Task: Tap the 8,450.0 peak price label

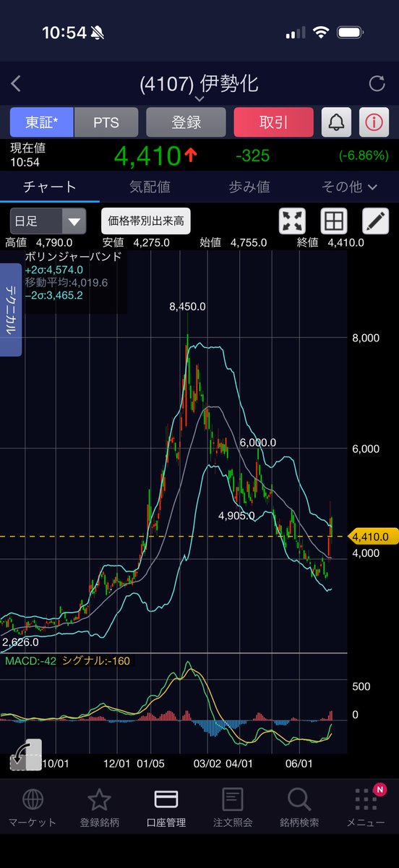Action: click(187, 307)
